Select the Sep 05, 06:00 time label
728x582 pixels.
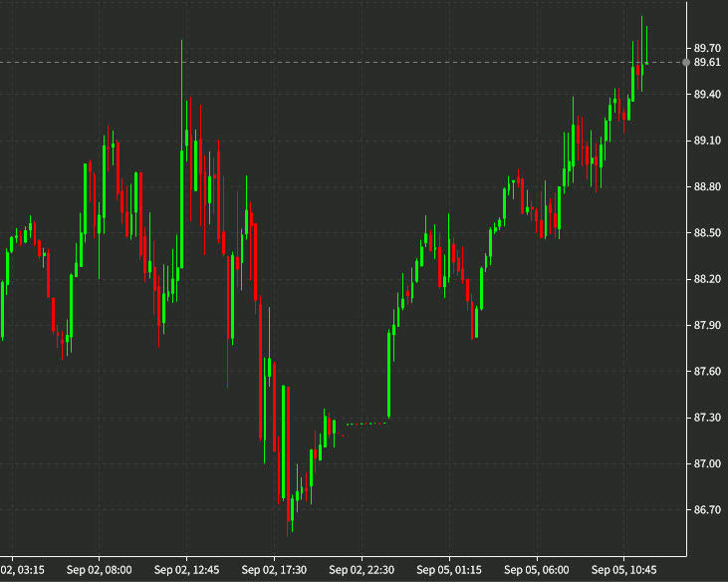point(537,570)
